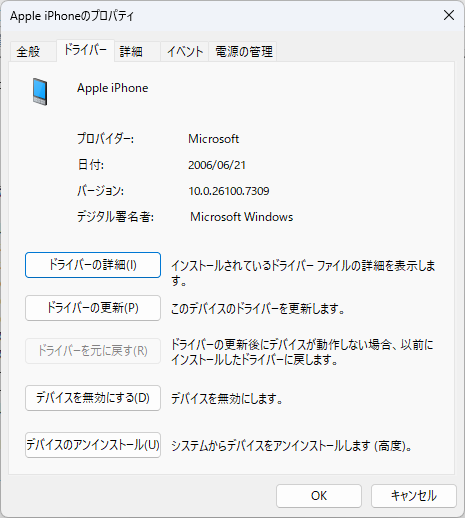Viewport: 465px width, 518px height.
Task: Click デバイスのアンインストール(U) button
Action: pos(93,445)
